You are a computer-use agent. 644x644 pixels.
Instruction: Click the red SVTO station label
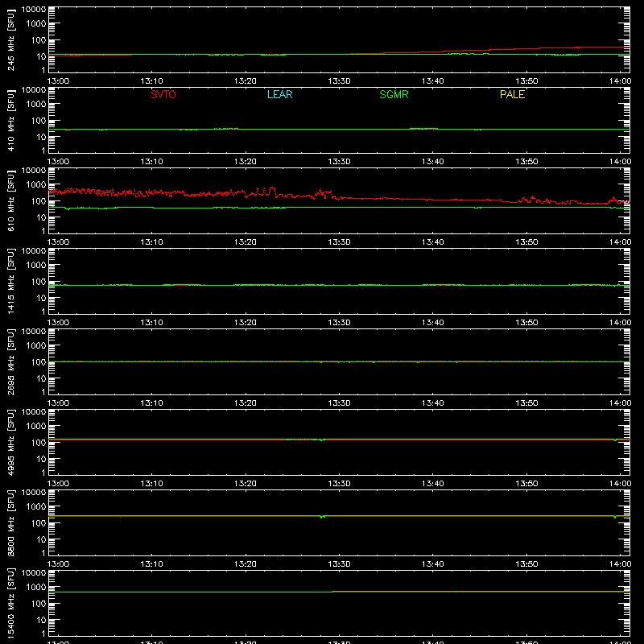(163, 94)
